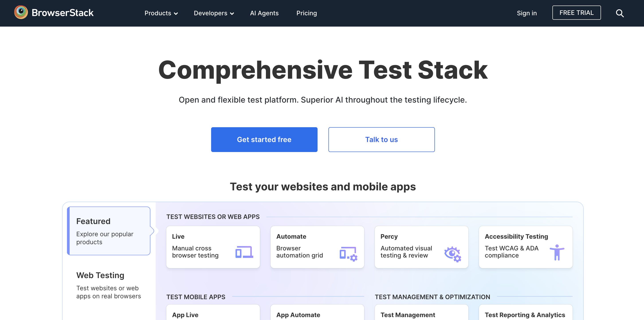Open the AI Agents menu item

point(264,13)
